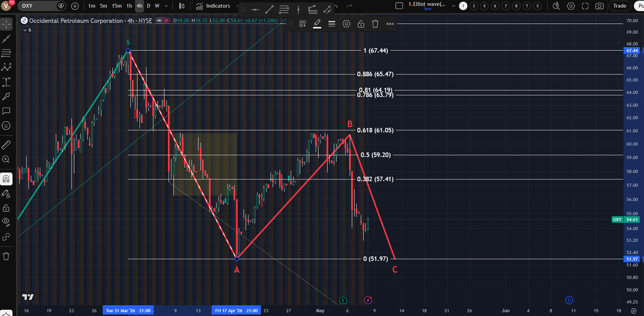
Task: Switch to the 1h timeframe
Action: coord(129,6)
